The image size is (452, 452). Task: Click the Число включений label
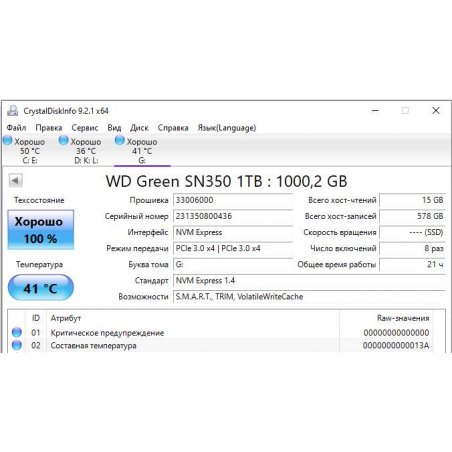point(343,248)
